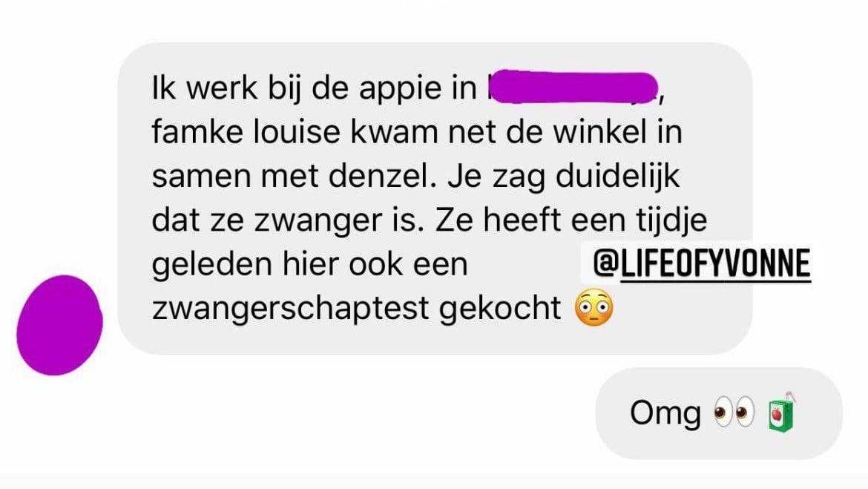Click the word "duidelijk" in the message
Screen dimensions: 868x489
[617, 177]
